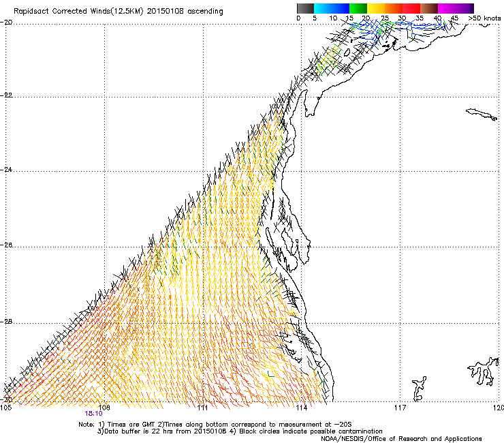Click the red 30-35 knots legend color
The image size is (504, 443).
(411, 8)
